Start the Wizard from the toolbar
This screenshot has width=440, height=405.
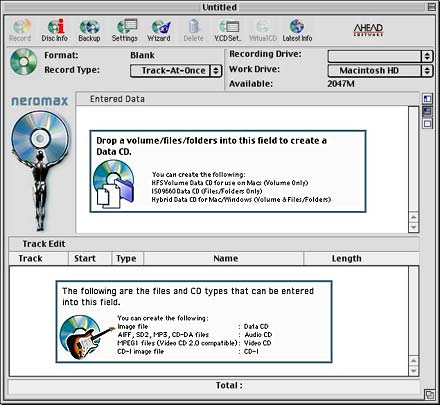pyautogui.click(x=159, y=30)
